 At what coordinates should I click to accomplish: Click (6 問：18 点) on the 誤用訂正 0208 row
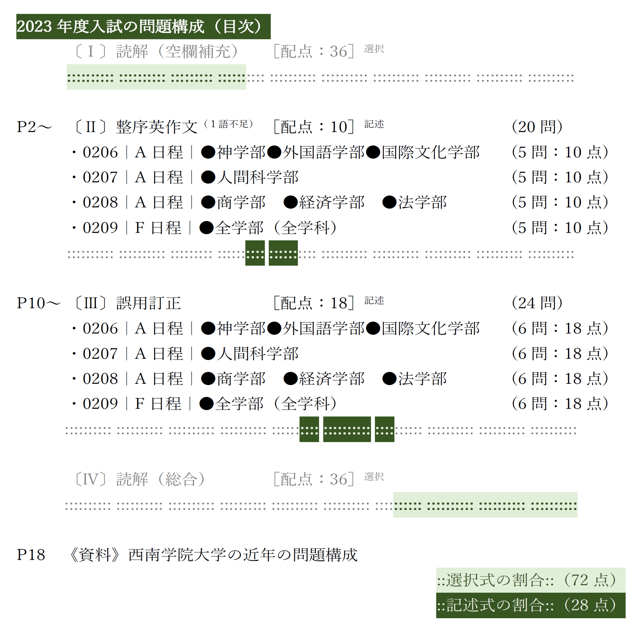pyautogui.click(x=560, y=379)
